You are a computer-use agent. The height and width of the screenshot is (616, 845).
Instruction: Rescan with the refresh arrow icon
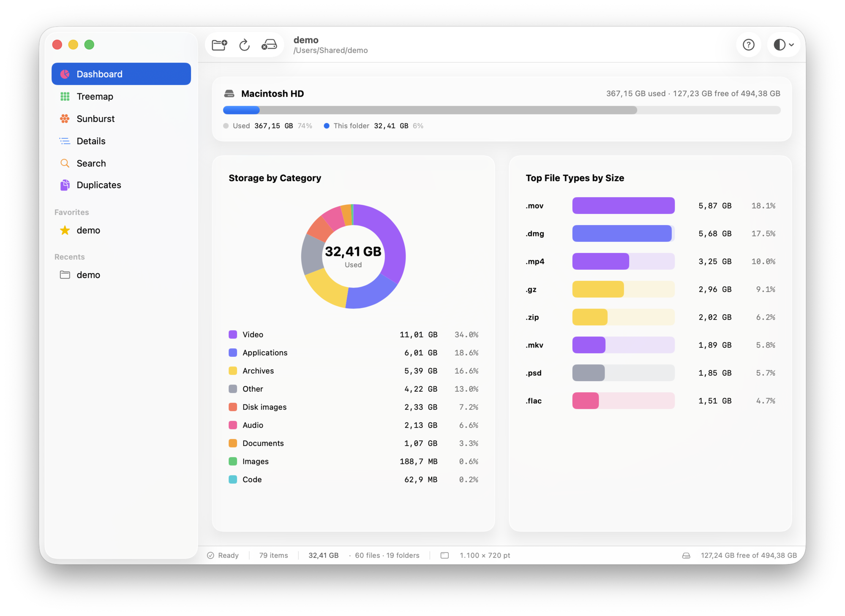click(x=244, y=45)
